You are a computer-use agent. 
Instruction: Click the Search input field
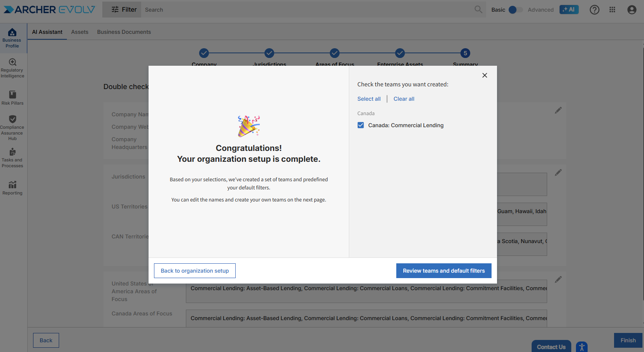click(307, 10)
